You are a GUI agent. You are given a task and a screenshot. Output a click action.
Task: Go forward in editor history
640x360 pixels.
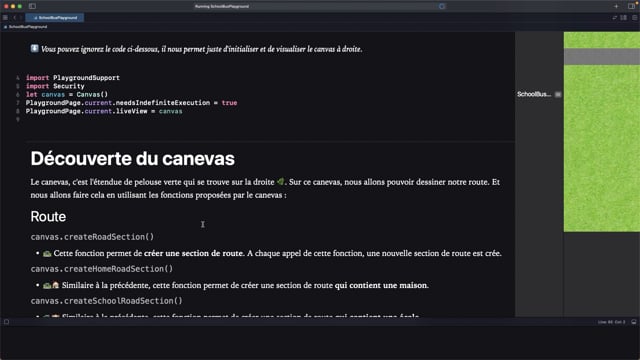(x=21, y=18)
